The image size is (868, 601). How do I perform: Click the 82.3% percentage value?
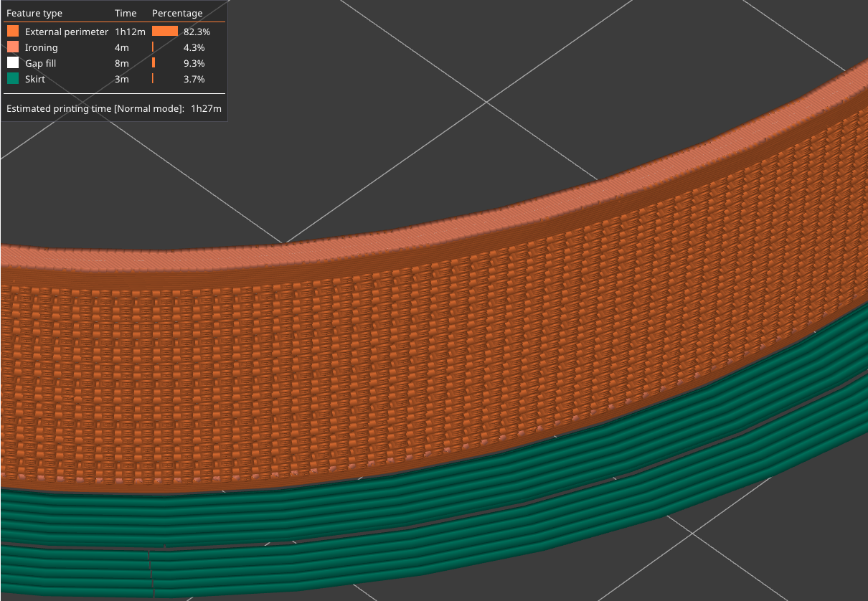coord(197,32)
